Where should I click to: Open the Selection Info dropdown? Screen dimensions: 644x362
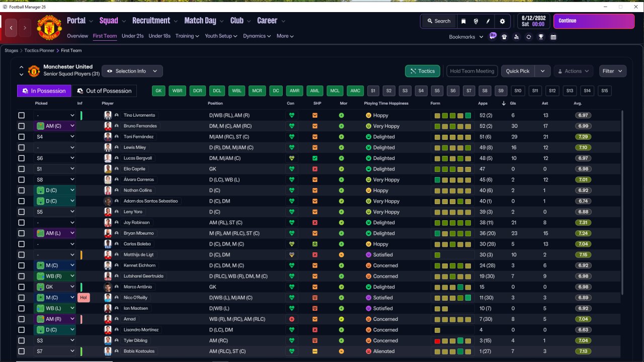132,71
